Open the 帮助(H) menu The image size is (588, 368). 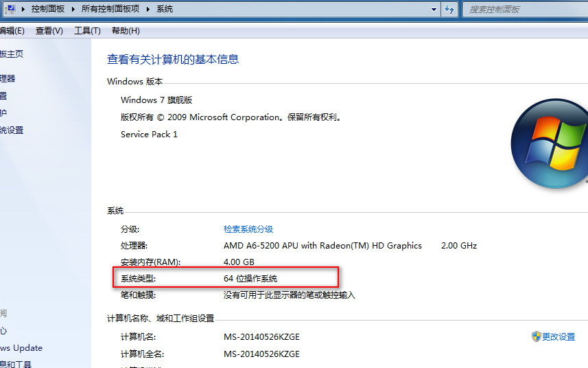coord(126,31)
